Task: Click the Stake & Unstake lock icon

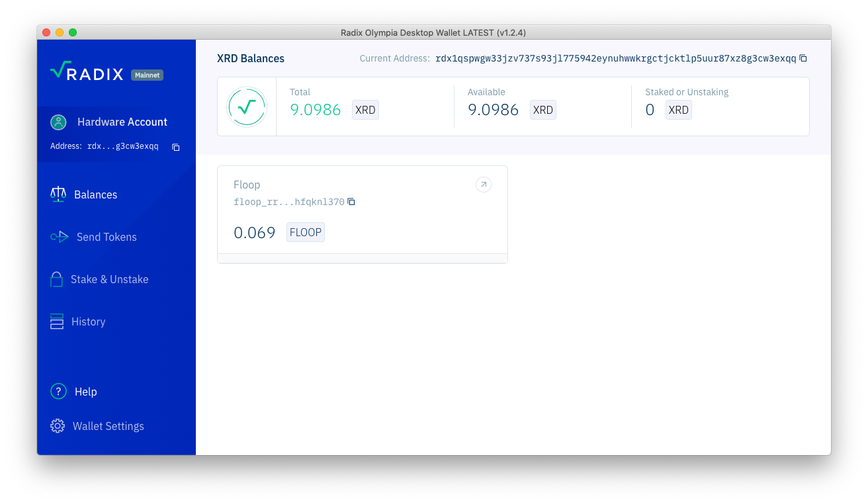Action: [57, 279]
